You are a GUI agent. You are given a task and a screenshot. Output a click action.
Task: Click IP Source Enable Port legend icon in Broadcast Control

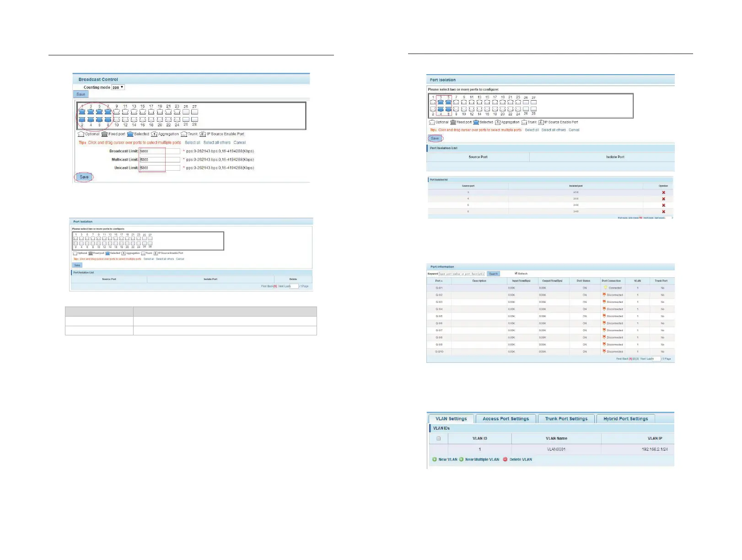tap(203, 134)
